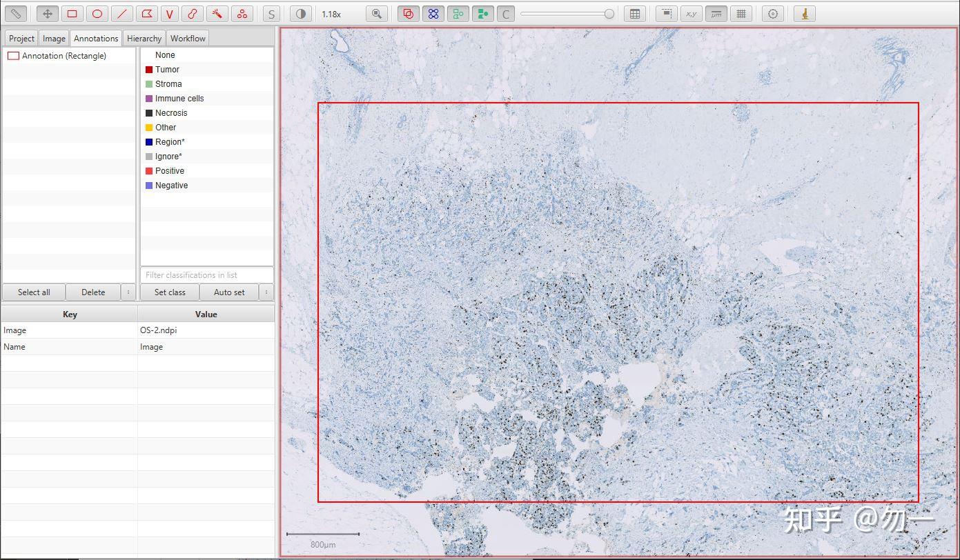Choose the Brush tool

[x=193, y=14]
